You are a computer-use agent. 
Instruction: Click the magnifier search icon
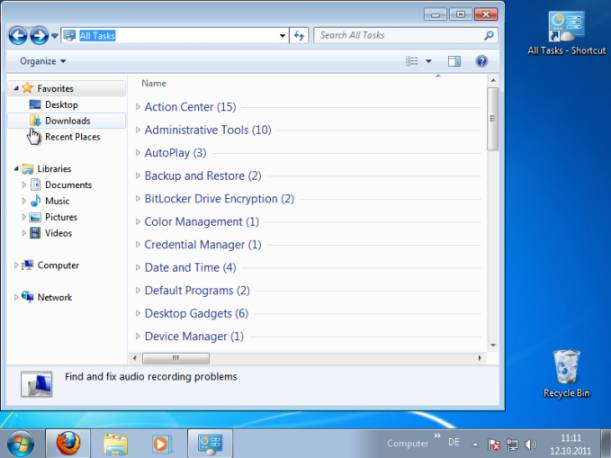pos(489,35)
